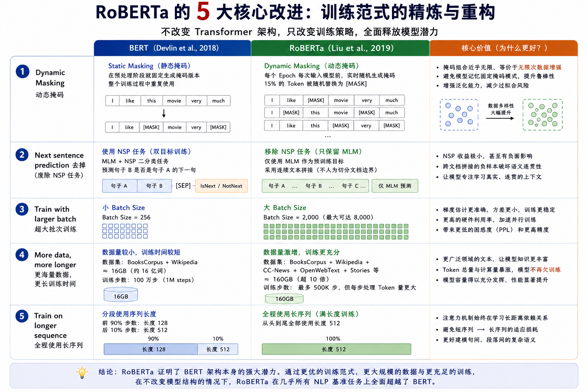The height and width of the screenshot is (392, 588).
Task: Click the arrow under 数据多样性大幅提升
Action: coord(500,118)
